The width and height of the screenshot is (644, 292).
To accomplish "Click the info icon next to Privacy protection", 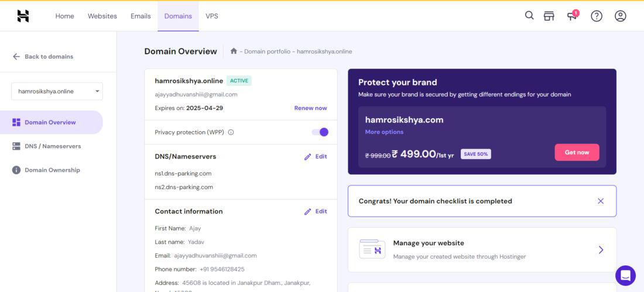I will (x=231, y=132).
